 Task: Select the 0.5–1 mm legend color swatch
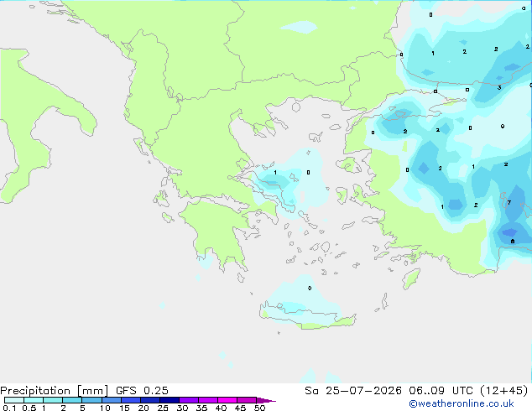pyautogui.click(x=34, y=400)
